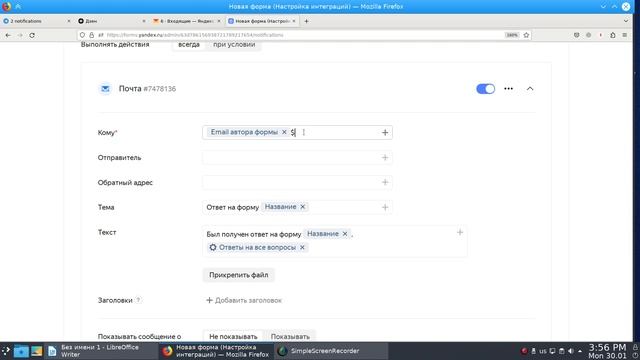This screenshot has height=360, width=640.
Task: Click the gear icon in 'Ответы на все вопросы'
Action: tap(213, 247)
